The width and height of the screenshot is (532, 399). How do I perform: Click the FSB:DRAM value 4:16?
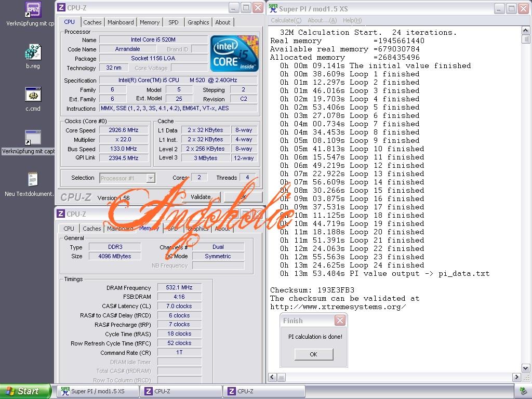point(179,297)
